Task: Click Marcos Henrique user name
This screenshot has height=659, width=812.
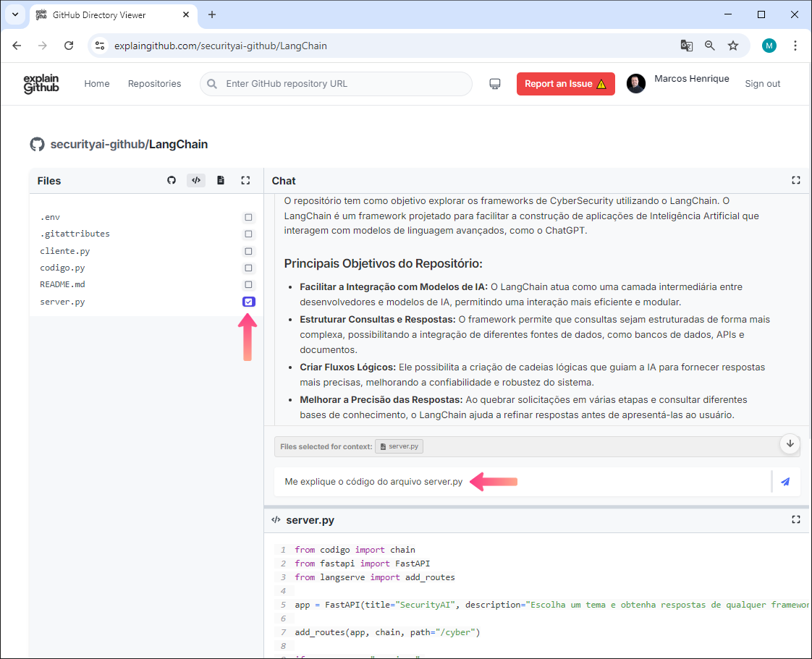Action: tap(691, 79)
